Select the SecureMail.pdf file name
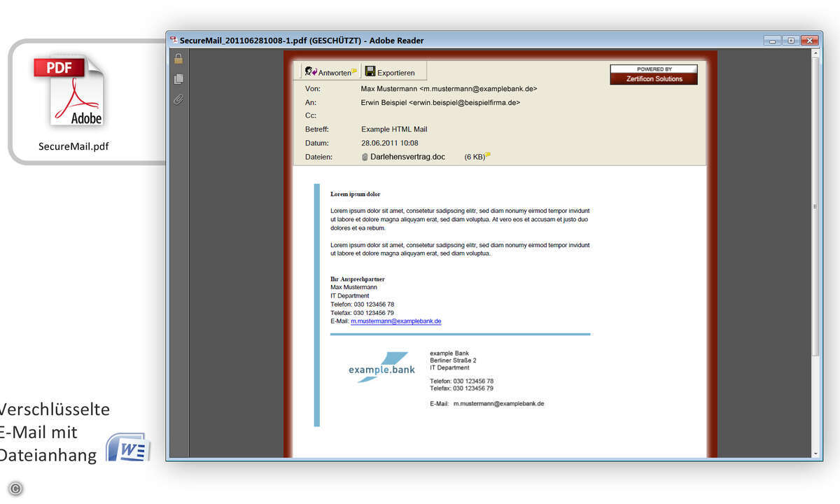Viewport: 840px width, 504px height. 73,146
